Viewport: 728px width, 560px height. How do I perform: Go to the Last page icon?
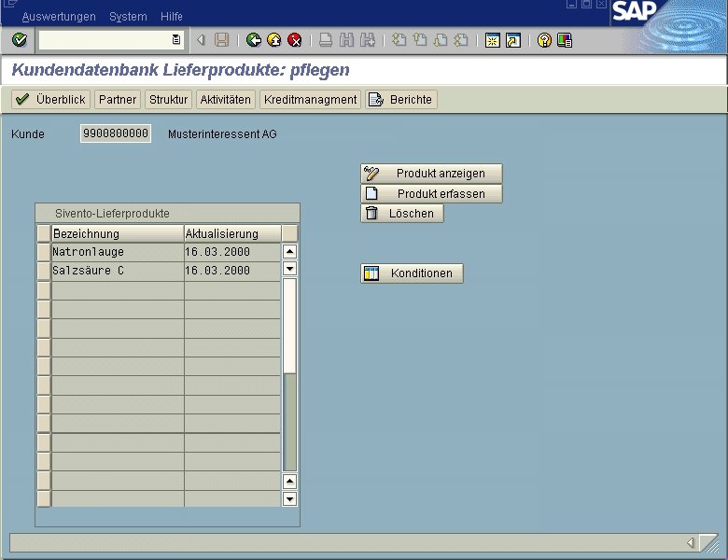pyautogui.click(x=460, y=40)
